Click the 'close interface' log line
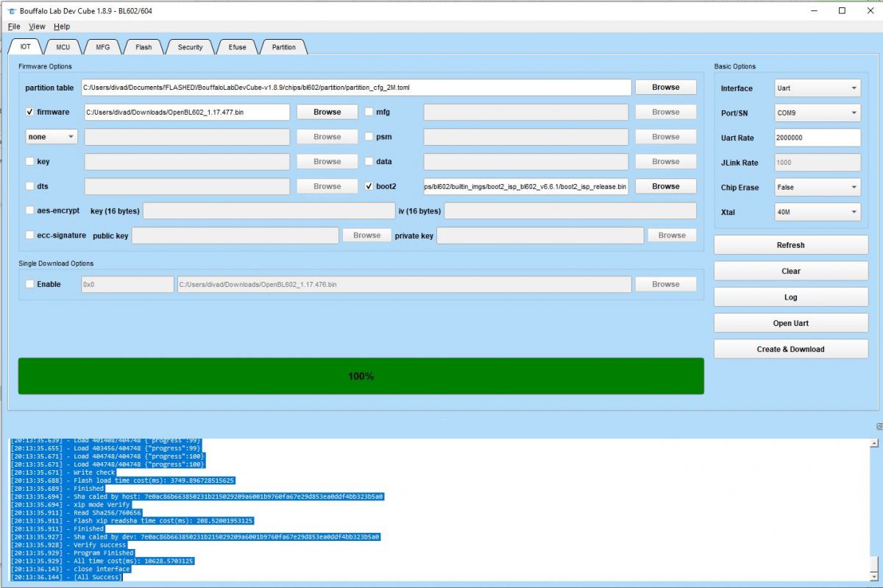Image resolution: width=883 pixels, height=588 pixels. (x=71, y=569)
